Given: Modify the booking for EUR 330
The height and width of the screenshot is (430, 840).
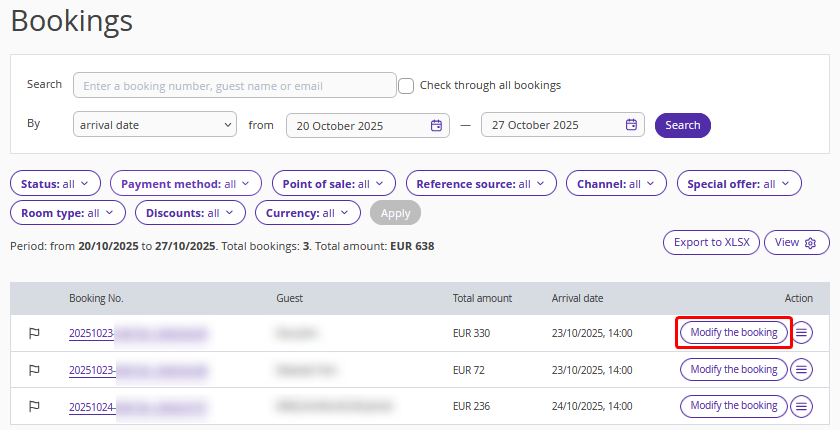Looking at the screenshot, I should 734,333.
